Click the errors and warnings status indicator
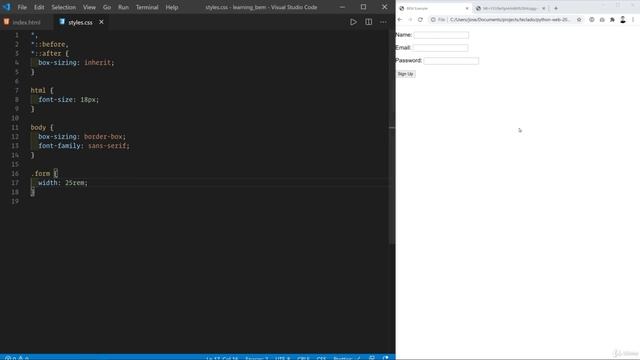 pos(17,358)
